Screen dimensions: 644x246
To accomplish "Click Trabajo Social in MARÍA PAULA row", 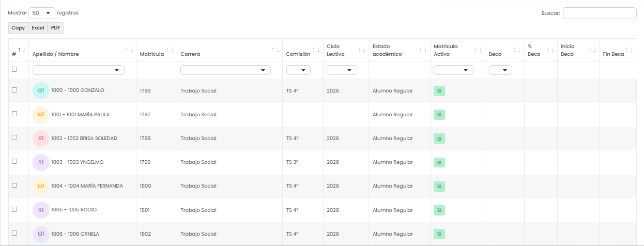I will pos(198,115).
